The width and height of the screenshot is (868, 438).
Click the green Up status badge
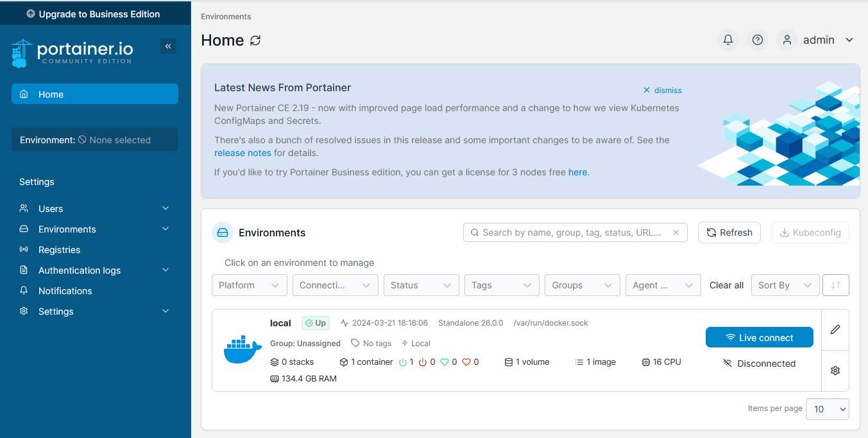tap(314, 323)
